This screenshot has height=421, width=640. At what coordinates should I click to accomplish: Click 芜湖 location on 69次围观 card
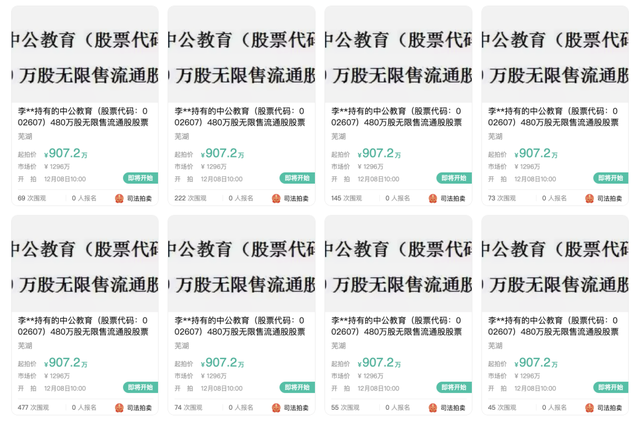pyautogui.click(x=25, y=136)
